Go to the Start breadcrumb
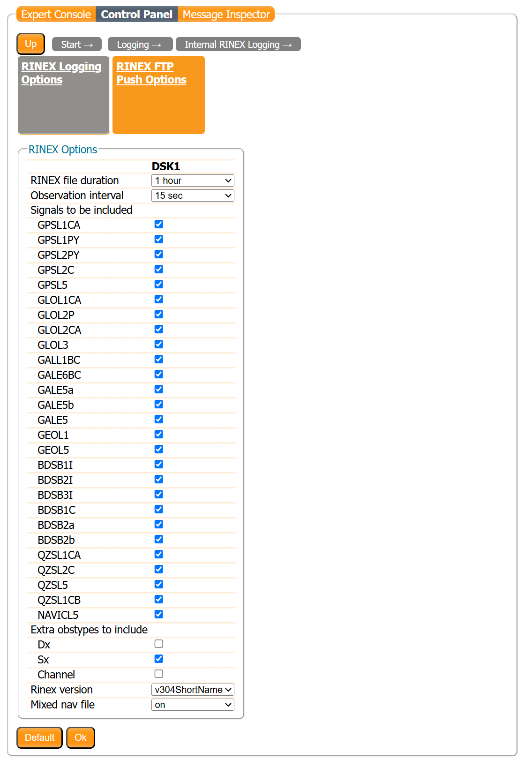This screenshot has height=760, width=532. 77,45
